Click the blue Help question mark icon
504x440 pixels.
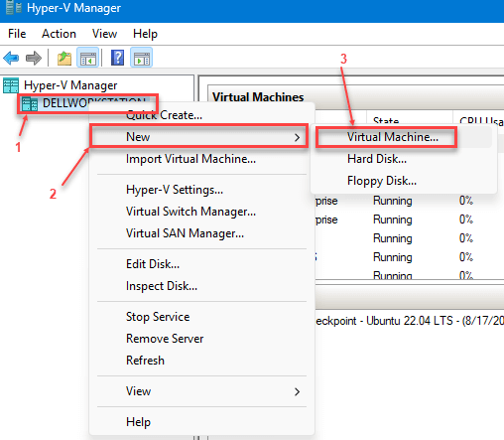(117, 58)
